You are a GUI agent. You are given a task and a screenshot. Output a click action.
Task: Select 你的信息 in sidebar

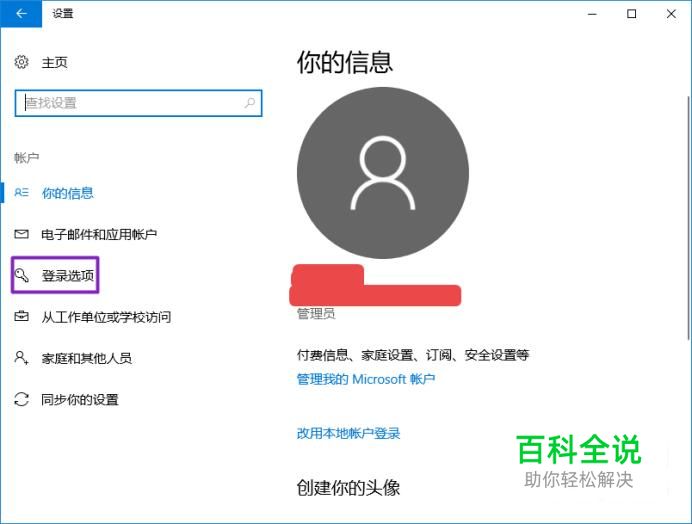(x=68, y=193)
